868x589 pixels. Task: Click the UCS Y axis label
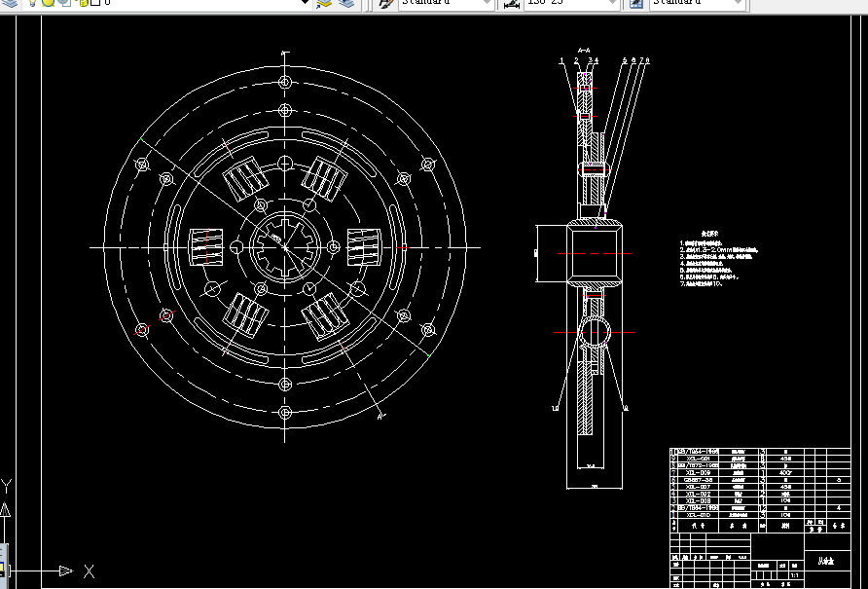[x=6, y=487]
